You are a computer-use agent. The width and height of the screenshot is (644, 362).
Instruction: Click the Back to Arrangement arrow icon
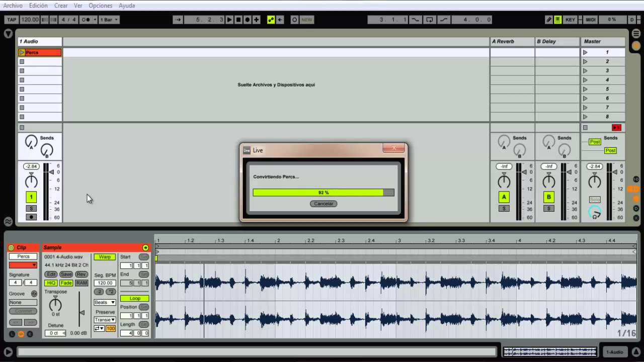coord(280,20)
